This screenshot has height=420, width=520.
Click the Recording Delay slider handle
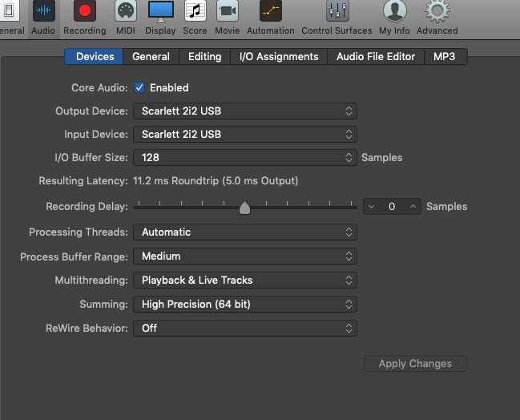pyautogui.click(x=244, y=208)
